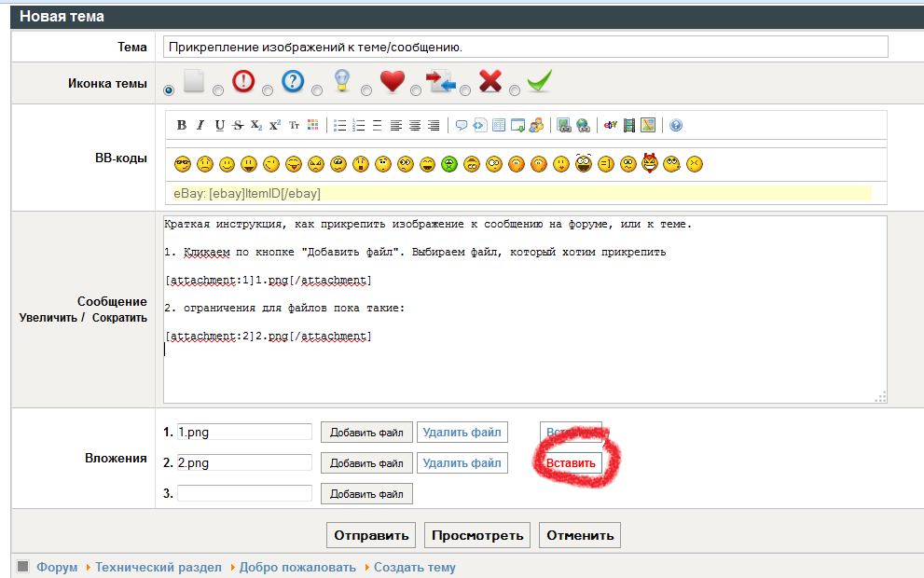This screenshot has width=924, height=578.
Task: Apply strikethrough formatting from BB toolbar
Action: [238, 125]
